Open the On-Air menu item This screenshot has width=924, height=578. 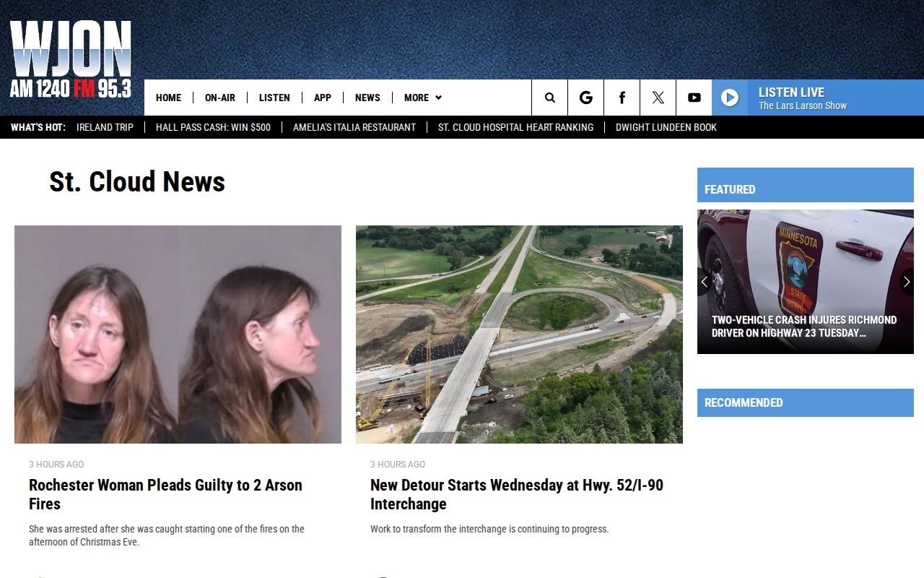pos(220,98)
